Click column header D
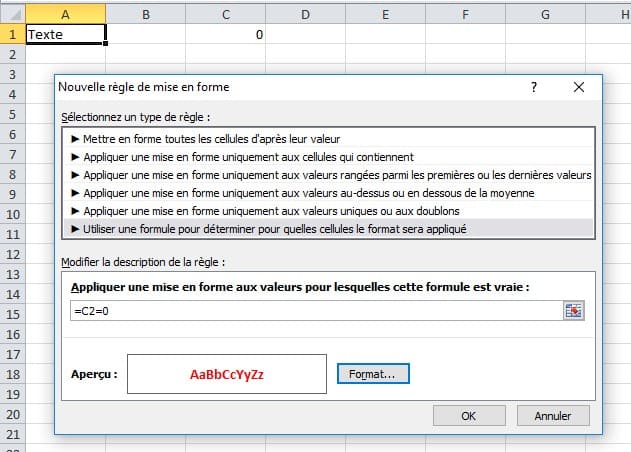631x452 pixels. coord(305,13)
